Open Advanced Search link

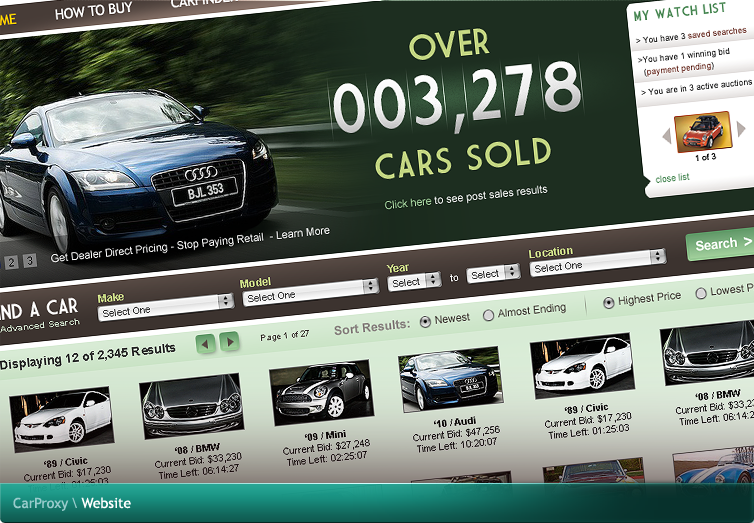click(x=40, y=325)
